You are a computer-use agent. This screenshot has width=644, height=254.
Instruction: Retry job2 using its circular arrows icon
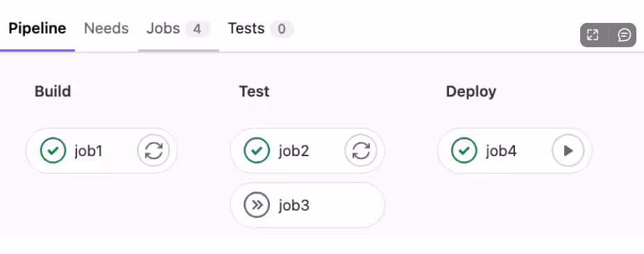coord(361,151)
